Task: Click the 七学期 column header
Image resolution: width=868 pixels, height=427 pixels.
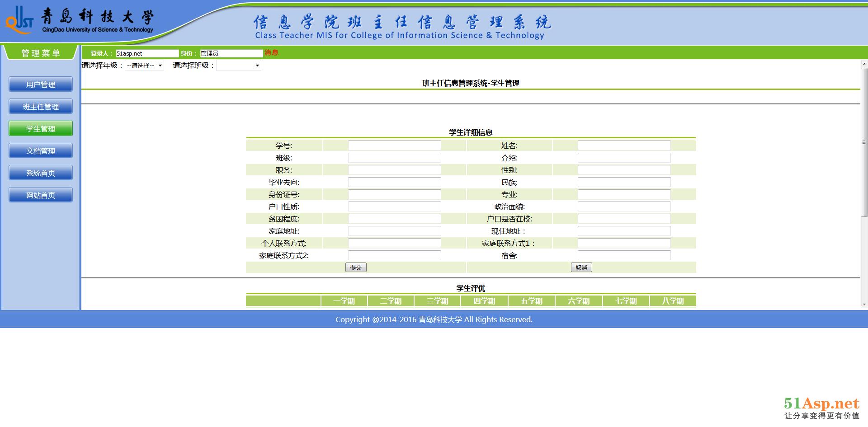Action: coord(626,301)
